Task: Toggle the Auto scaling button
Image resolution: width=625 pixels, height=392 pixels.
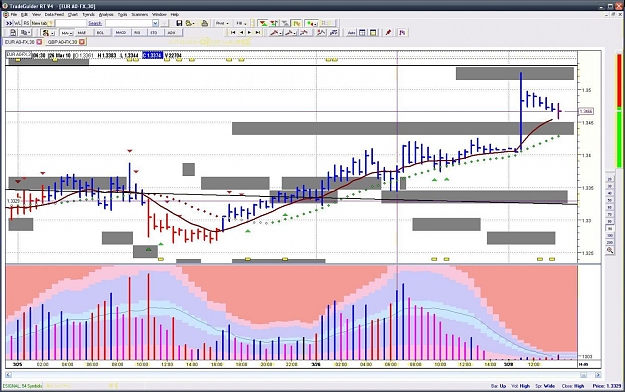Action: click(351, 33)
